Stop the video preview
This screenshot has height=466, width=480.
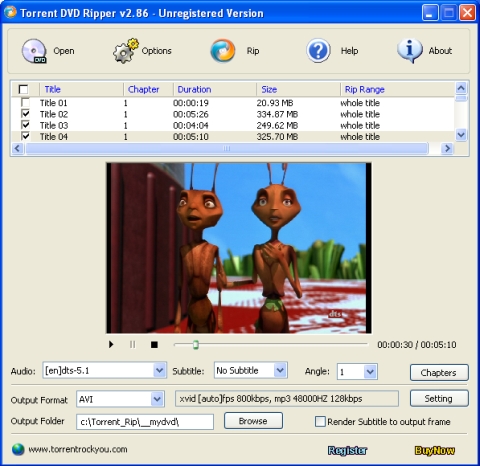(154, 344)
